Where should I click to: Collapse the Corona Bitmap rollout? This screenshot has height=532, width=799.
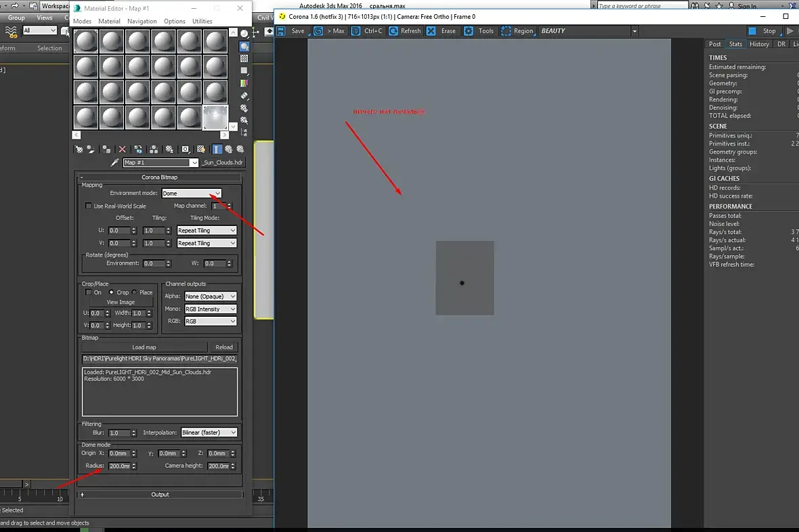coord(160,177)
